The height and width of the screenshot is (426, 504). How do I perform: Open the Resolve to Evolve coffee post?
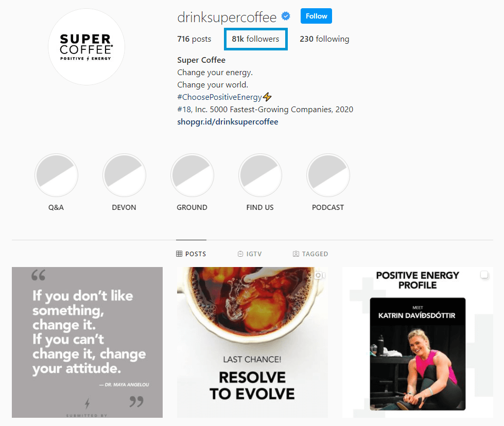coord(252,342)
